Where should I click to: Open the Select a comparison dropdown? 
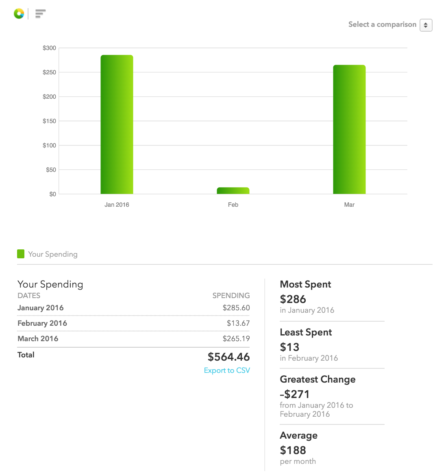pos(426,25)
